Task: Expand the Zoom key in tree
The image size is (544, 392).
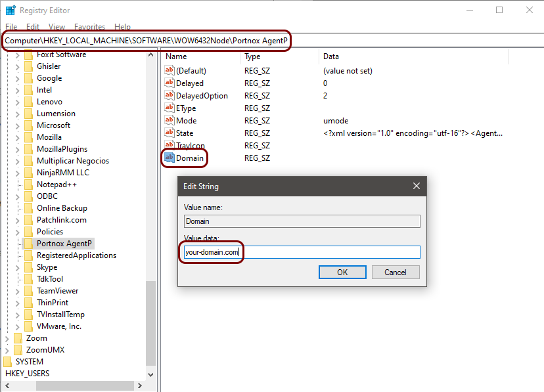Action: (x=7, y=338)
